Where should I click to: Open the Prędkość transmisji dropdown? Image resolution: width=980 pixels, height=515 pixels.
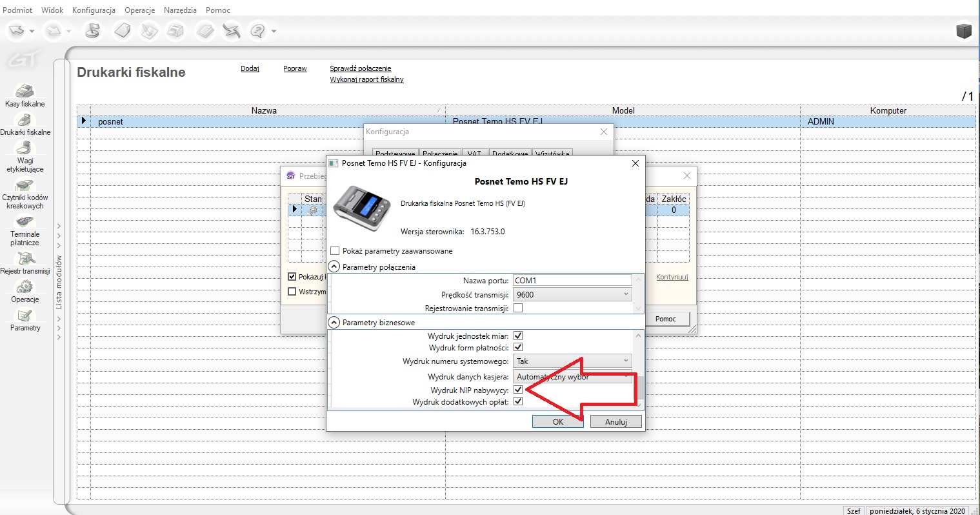(x=572, y=294)
